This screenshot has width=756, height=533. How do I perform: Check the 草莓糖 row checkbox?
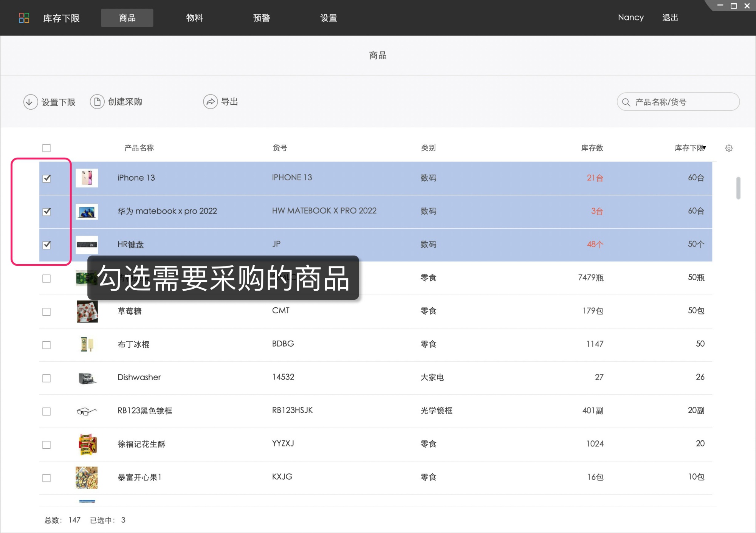tap(46, 311)
